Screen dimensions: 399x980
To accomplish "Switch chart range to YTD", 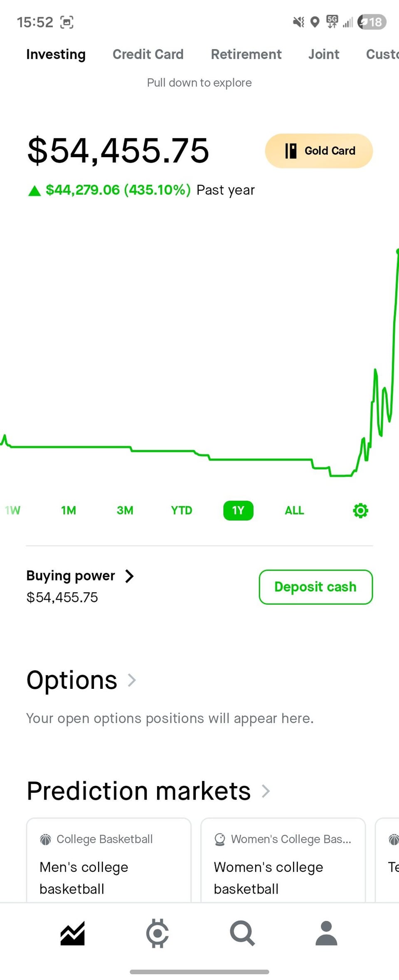I will tap(182, 510).
